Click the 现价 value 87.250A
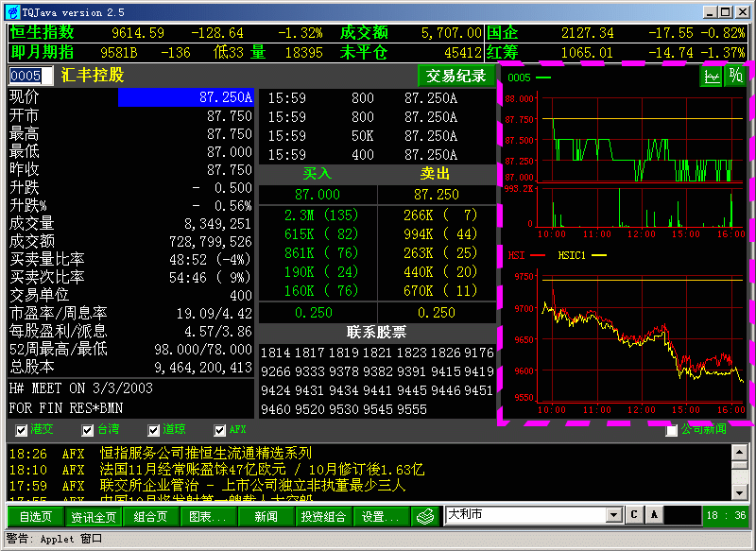This screenshot has height=551, width=756. tap(186, 97)
